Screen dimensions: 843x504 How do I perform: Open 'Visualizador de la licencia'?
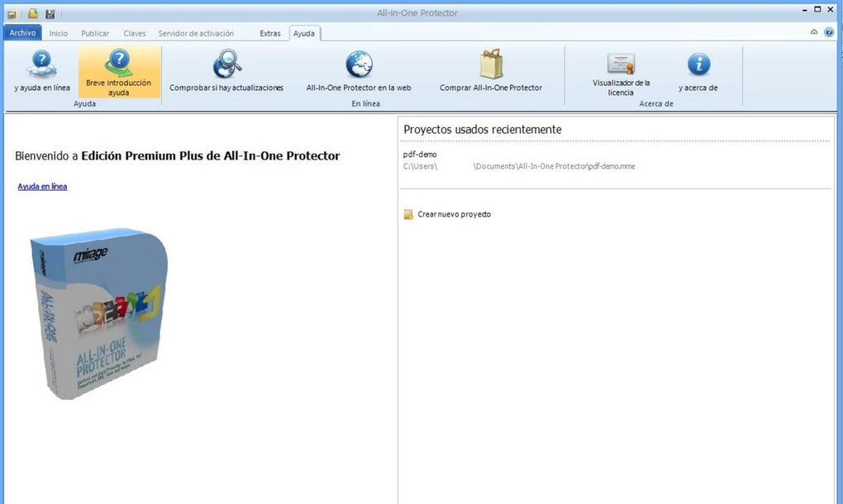[621, 73]
